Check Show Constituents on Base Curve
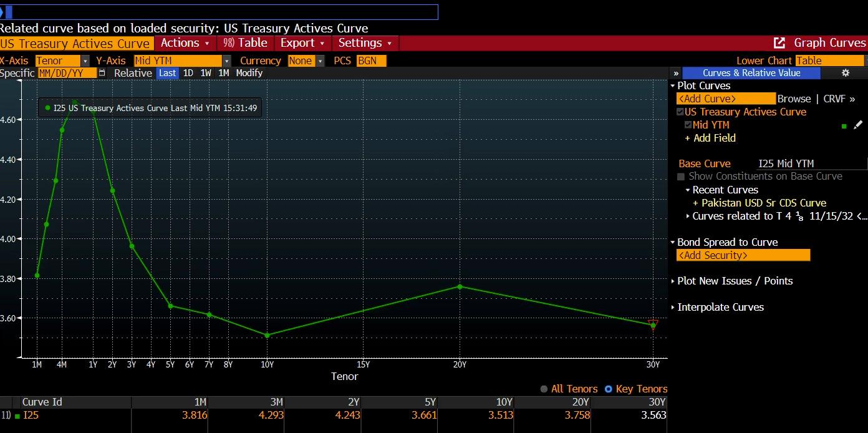Image resolution: width=868 pixels, height=433 pixels. coord(681,177)
